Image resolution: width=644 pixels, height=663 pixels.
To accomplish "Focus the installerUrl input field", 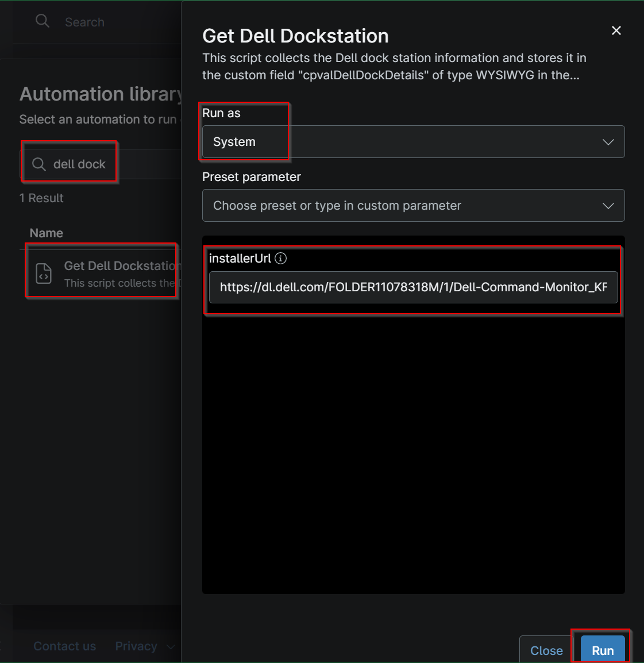I will (413, 287).
